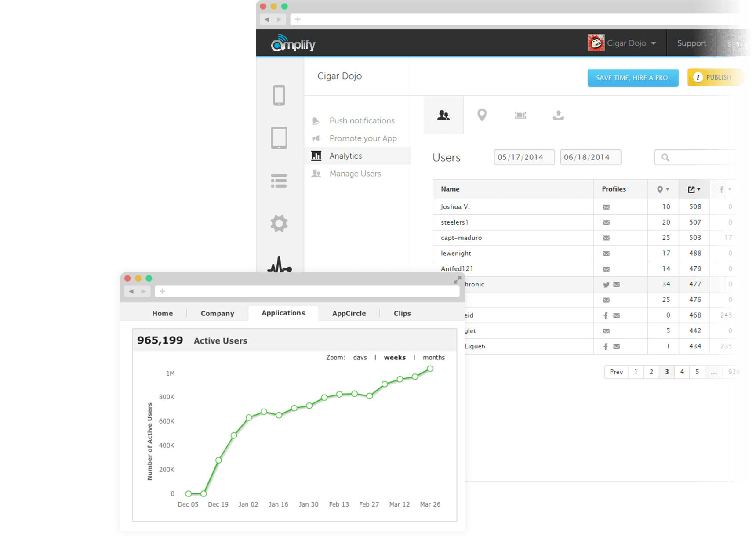The width and height of the screenshot is (756, 536).
Task: Click the Cigar Dojo avatar thumbnail
Action: (x=596, y=43)
